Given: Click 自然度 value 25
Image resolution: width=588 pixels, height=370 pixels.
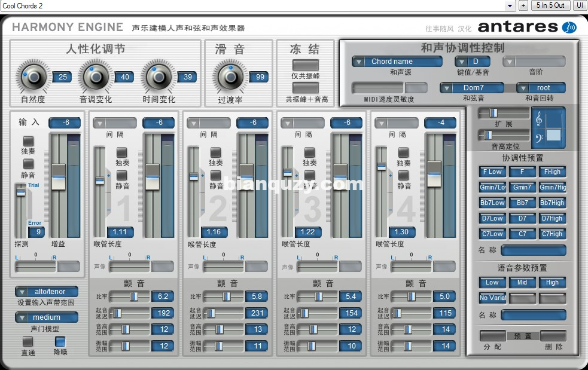Looking at the screenshot, I should coord(62,77).
